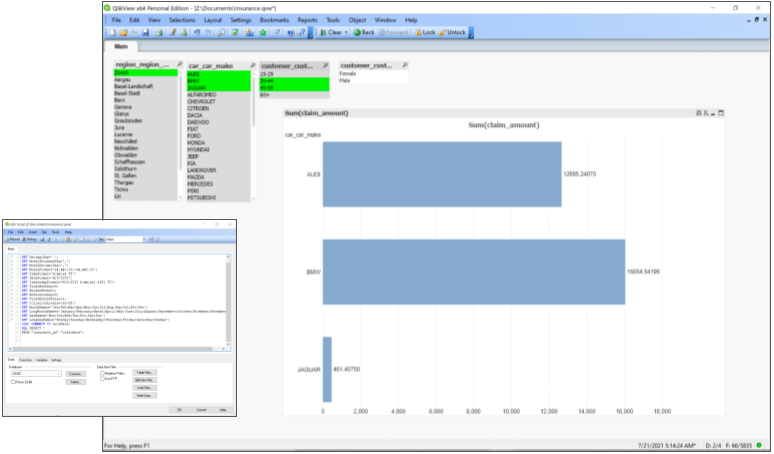Click the Send to Excel chart caption icon

(x=706, y=113)
